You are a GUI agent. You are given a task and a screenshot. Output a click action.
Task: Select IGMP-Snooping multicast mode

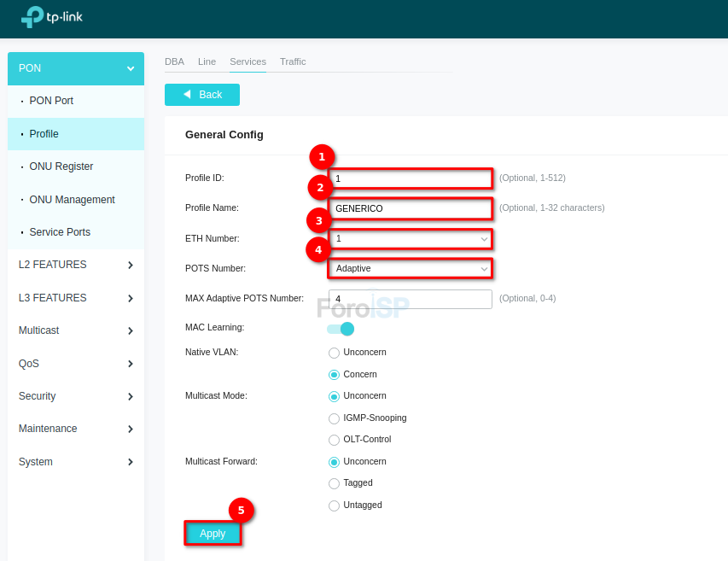[x=334, y=418]
